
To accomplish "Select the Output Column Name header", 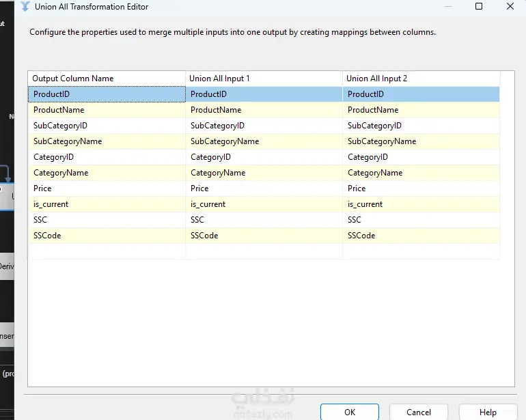I will tap(107, 79).
